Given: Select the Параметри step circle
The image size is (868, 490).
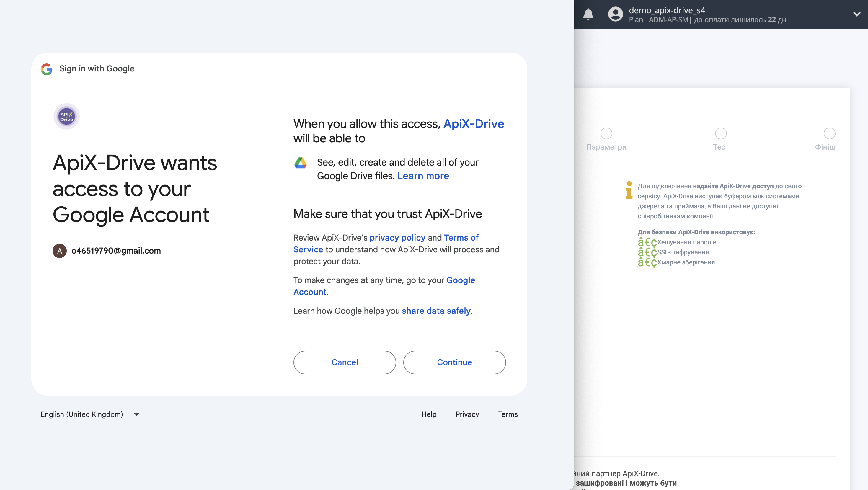Looking at the screenshot, I should 606,133.
